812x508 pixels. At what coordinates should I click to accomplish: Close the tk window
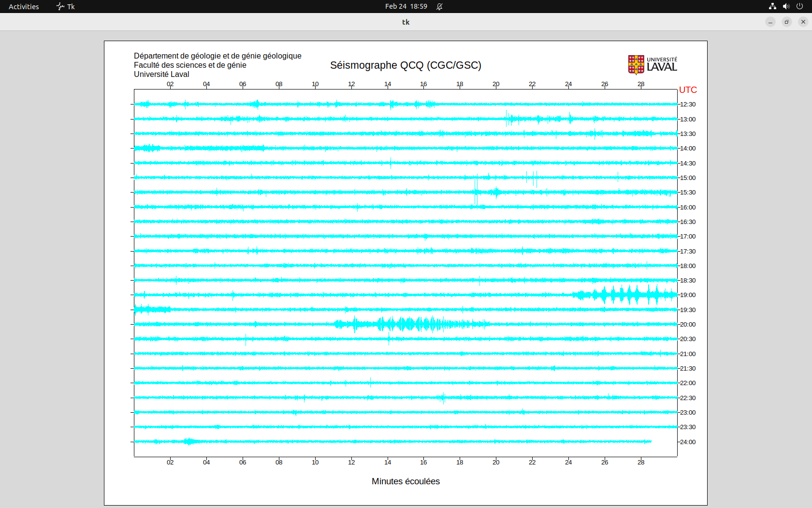[803, 22]
